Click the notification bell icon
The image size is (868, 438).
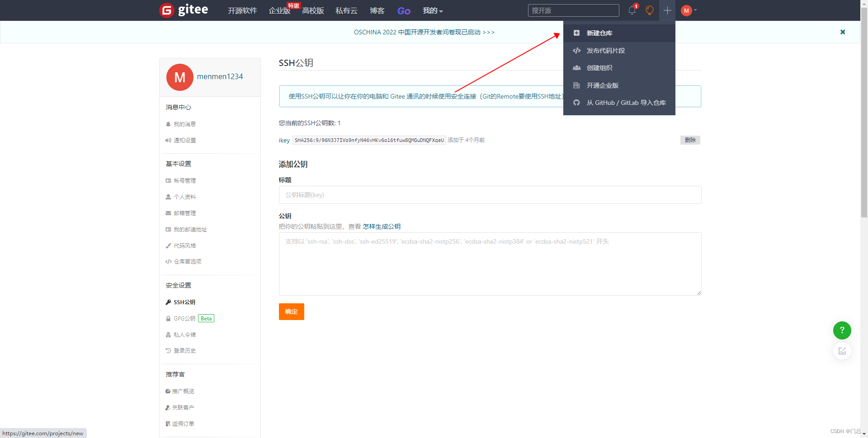pyautogui.click(x=632, y=10)
